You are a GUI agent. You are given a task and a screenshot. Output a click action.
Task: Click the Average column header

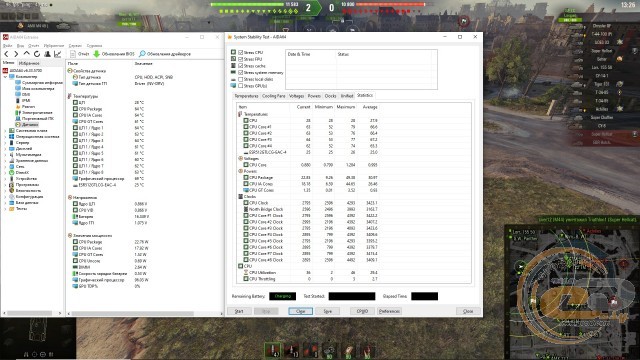pos(370,107)
